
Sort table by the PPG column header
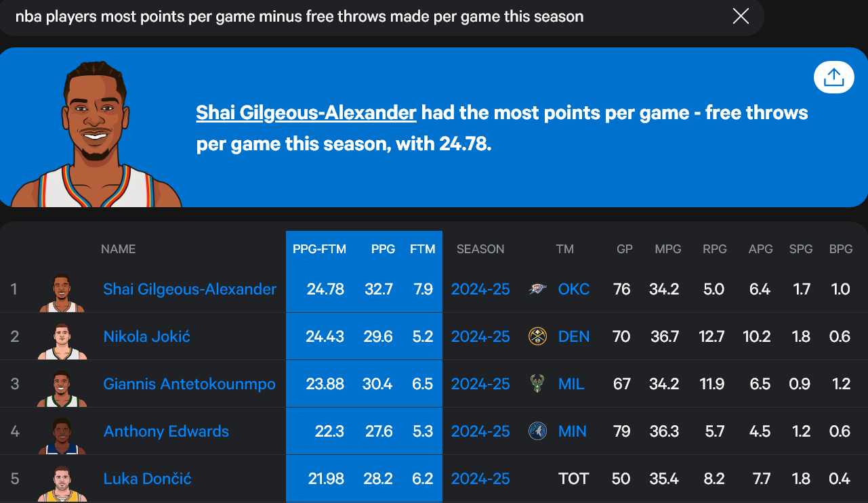[x=383, y=249]
